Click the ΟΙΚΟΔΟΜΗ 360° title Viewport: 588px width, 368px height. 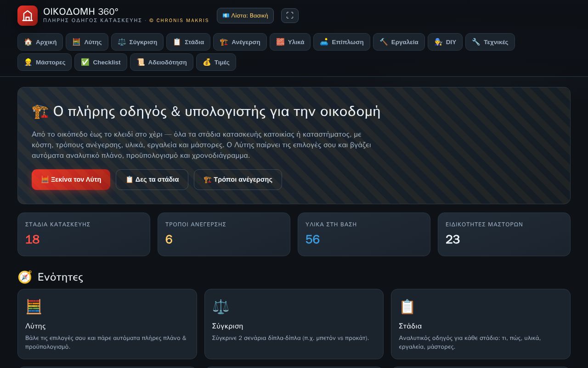click(x=81, y=11)
